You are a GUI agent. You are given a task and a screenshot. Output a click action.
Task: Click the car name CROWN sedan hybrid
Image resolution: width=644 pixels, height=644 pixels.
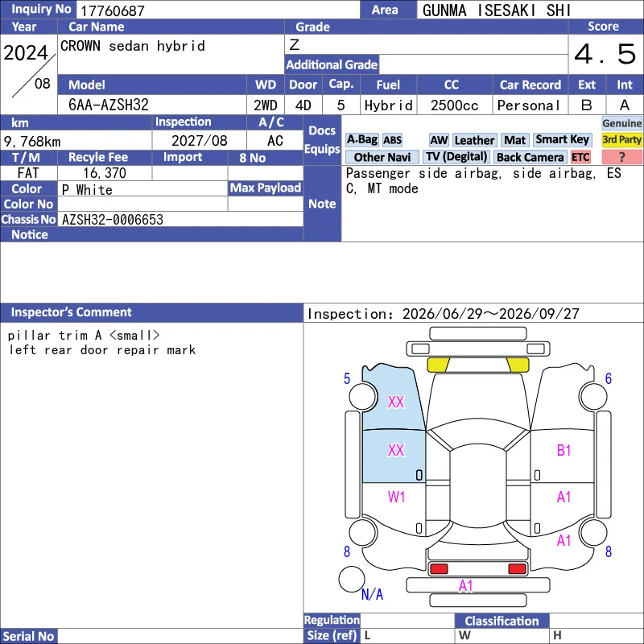point(133,46)
